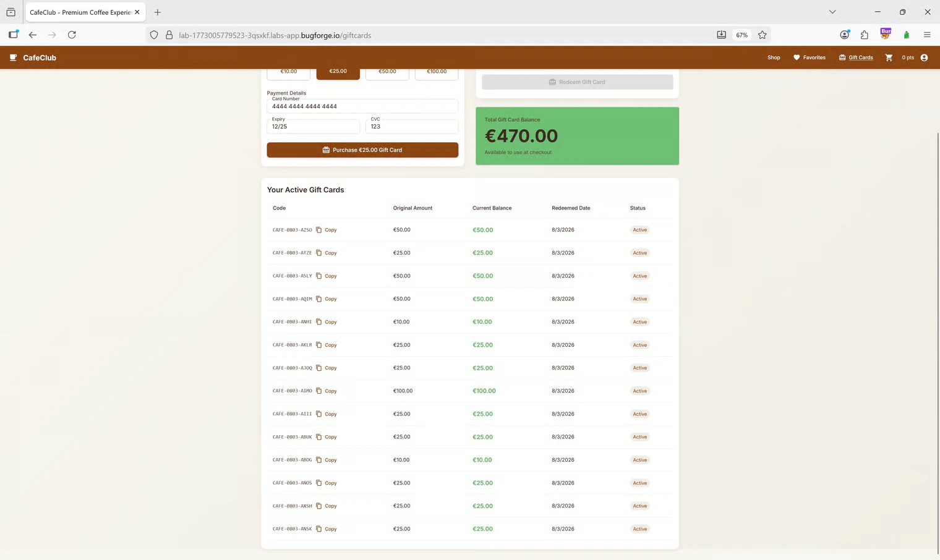This screenshot has width=940, height=560.
Task: Open the user account profile icon
Action: coord(924,57)
